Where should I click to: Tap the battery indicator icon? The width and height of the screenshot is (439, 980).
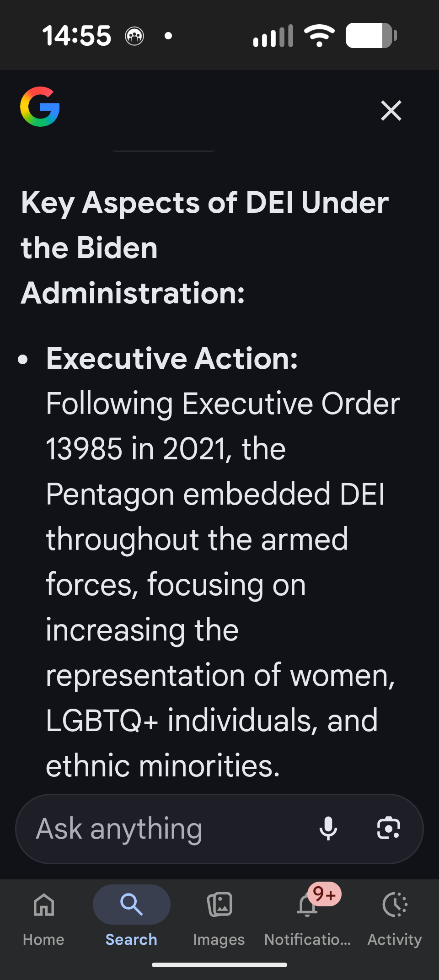371,35
